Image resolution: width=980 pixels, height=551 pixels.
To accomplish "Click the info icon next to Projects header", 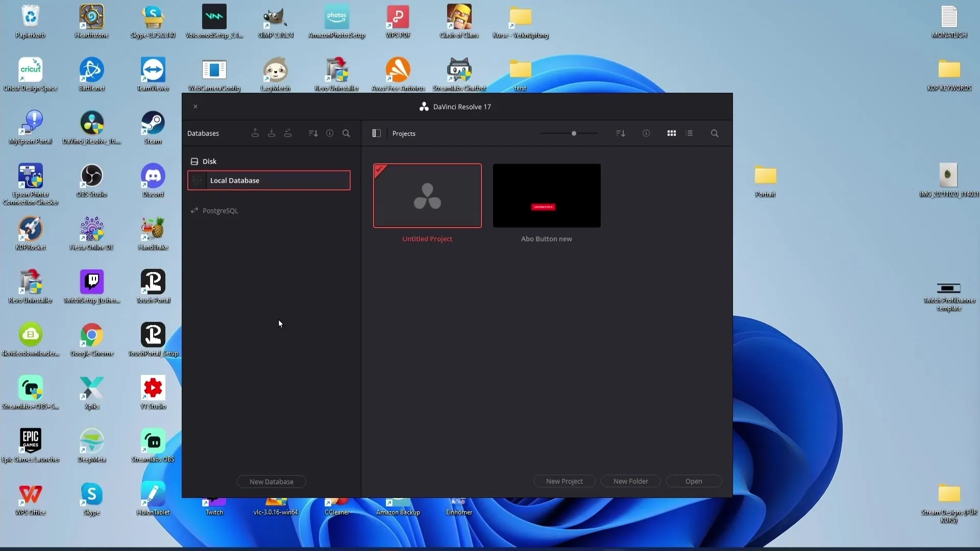I will point(646,133).
